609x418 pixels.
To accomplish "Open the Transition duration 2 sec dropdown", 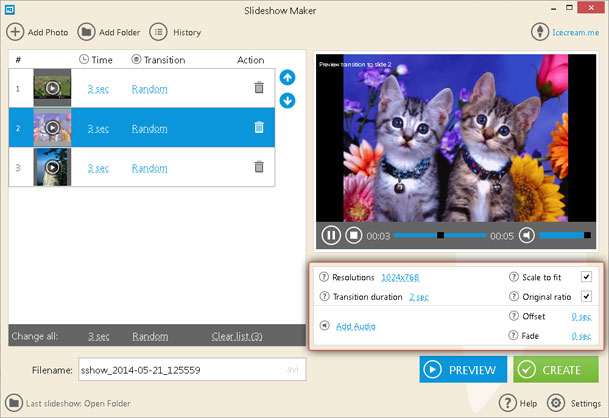I will coord(419,297).
